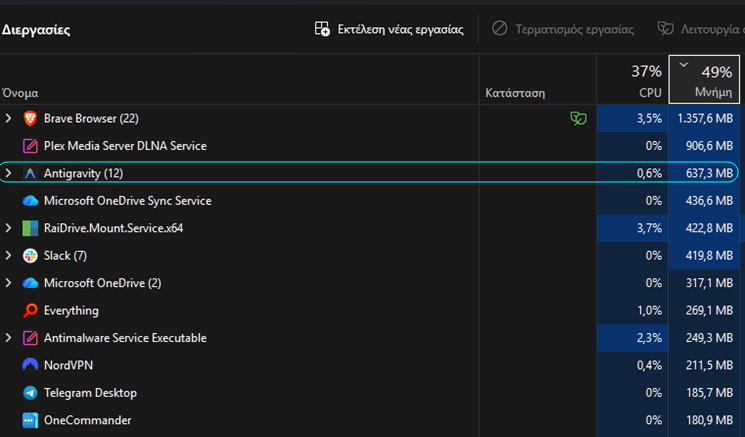Click the Brave Browser lion icon
The height and width of the screenshot is (437, 745).
coord(30,118)
